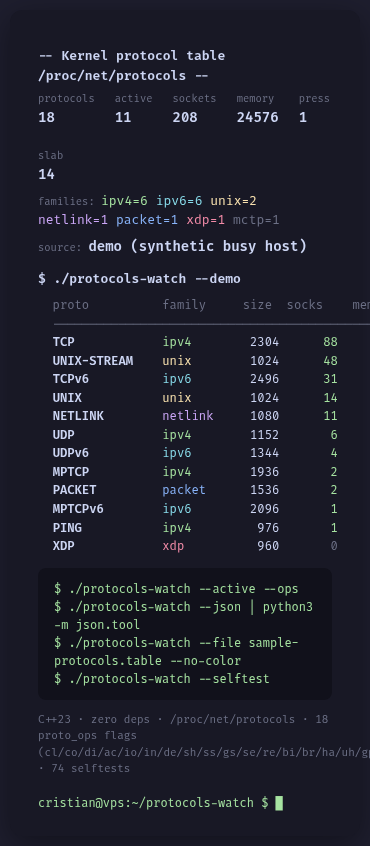Screen dimensions: 370x846
Task: Click the UDP row name
Action: coord(64,434)
